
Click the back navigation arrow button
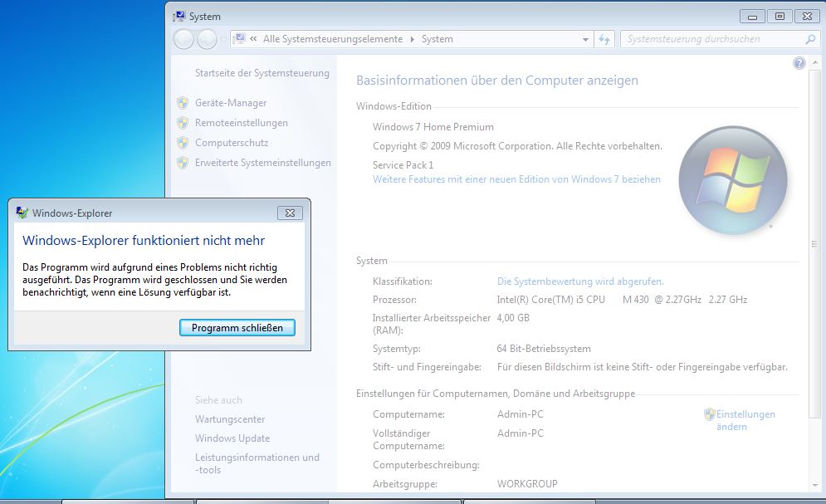click(x=183, y=39)
